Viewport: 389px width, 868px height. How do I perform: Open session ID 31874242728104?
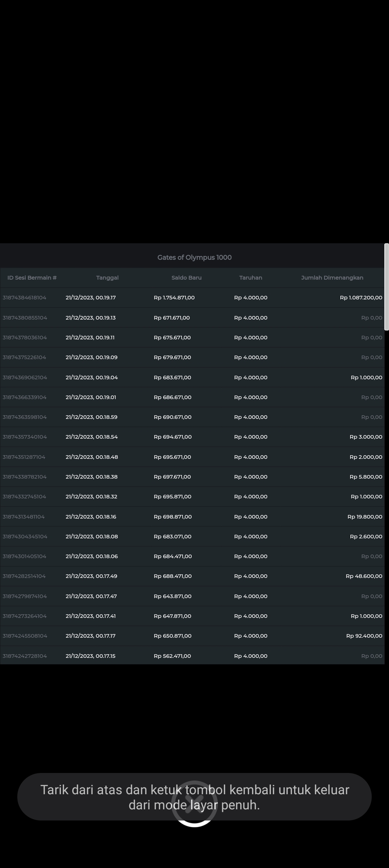point(25,656)
